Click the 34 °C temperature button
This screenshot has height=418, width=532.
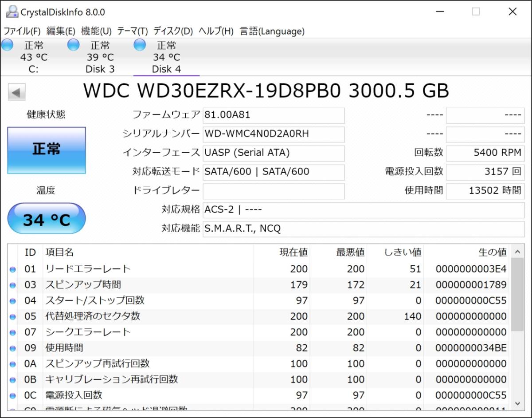(47, 219)
